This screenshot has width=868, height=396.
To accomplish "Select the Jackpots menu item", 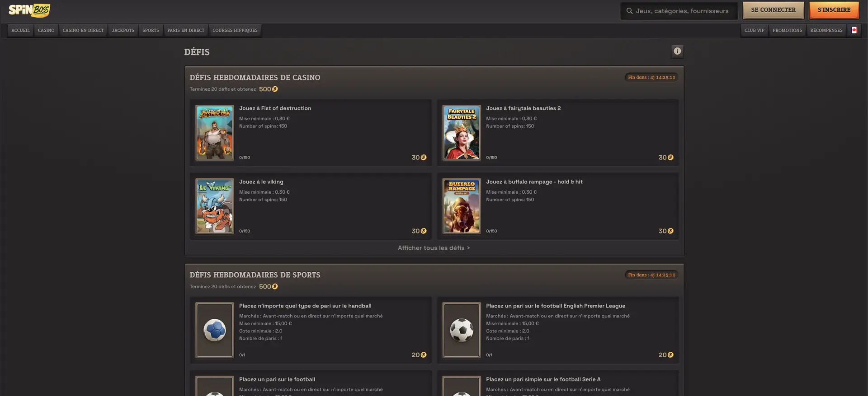I will point(123,31).
